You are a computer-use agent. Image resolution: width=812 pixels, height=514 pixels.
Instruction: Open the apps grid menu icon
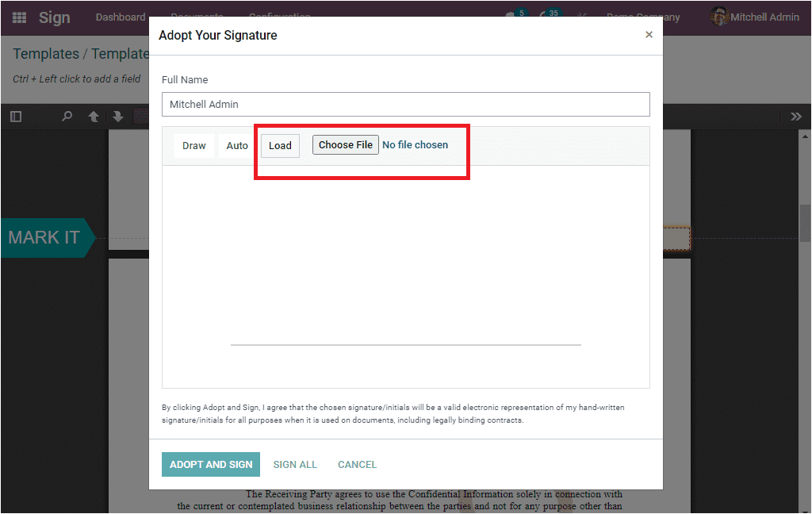tap(19, 17)
